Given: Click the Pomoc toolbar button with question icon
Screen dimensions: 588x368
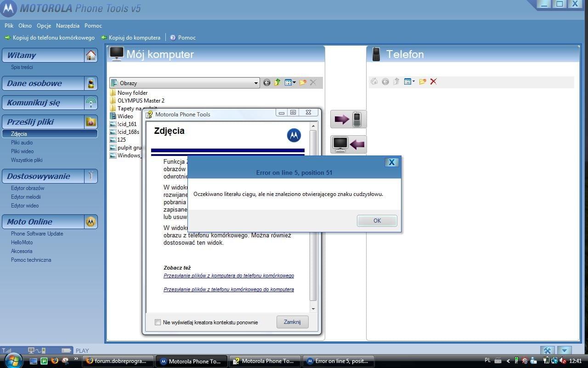Looking at the screenshot, I should click(x=183, y=38).
